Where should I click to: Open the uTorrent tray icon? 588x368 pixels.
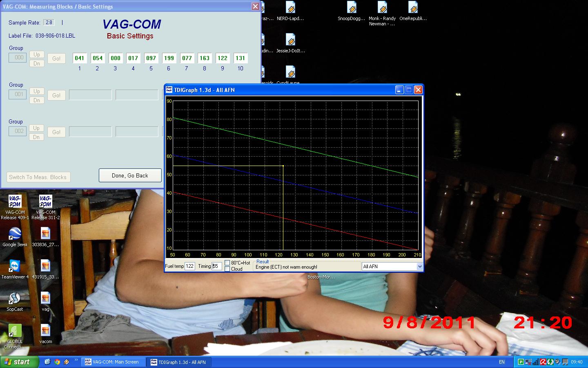tap(521, 362)
